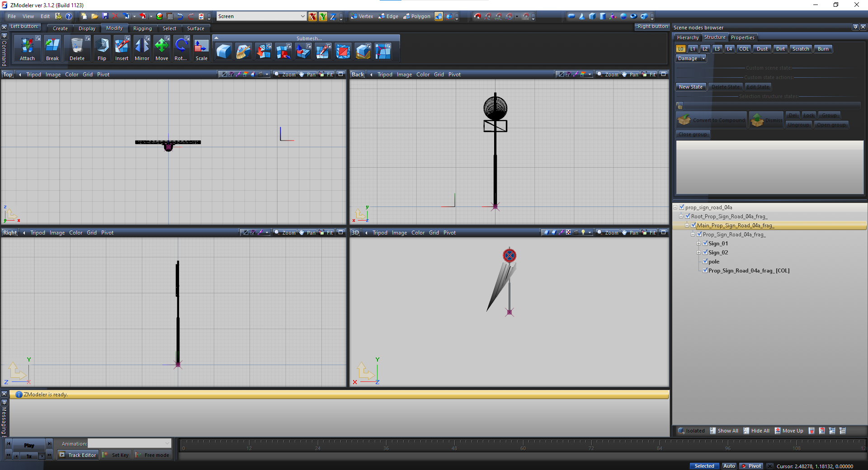Toggle visibility checkbox for Sign_02
The width and height of the screenshot is (868, 470).
tap(705, 252)
